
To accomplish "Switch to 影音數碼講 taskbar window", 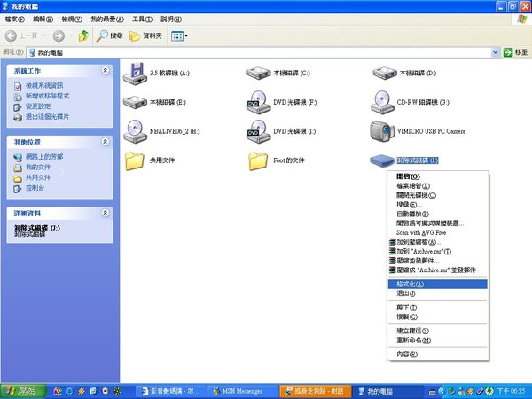I will (x=172, y=391).
